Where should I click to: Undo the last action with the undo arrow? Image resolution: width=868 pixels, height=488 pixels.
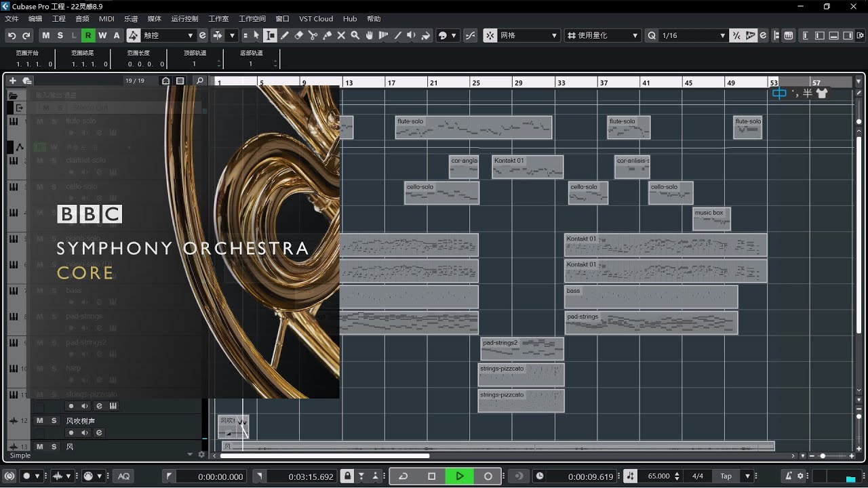[12, 35]
